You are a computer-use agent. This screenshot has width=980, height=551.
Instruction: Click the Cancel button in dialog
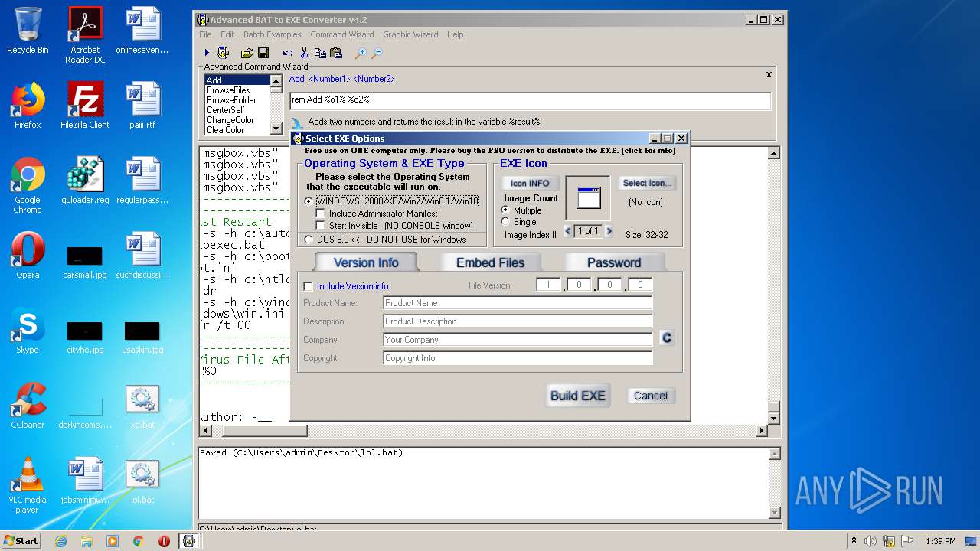coord(651,396)
